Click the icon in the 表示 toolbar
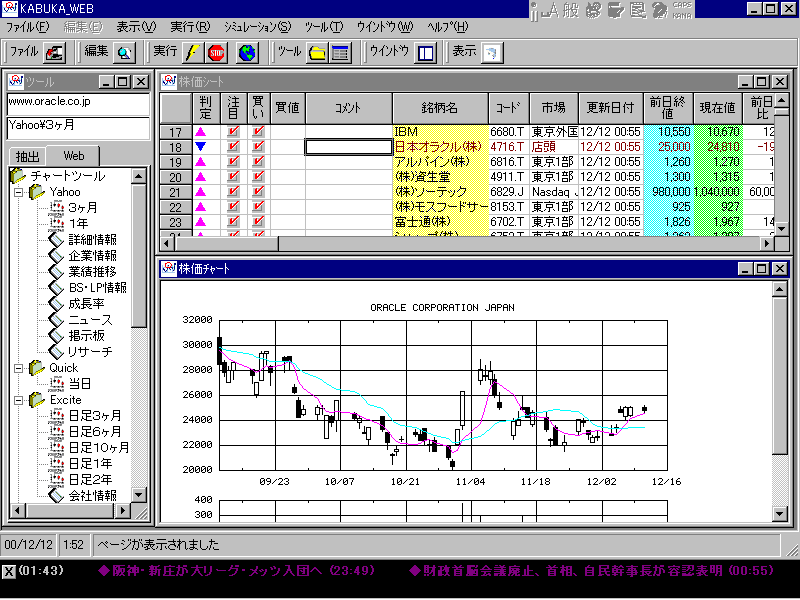 click(492, 53)
